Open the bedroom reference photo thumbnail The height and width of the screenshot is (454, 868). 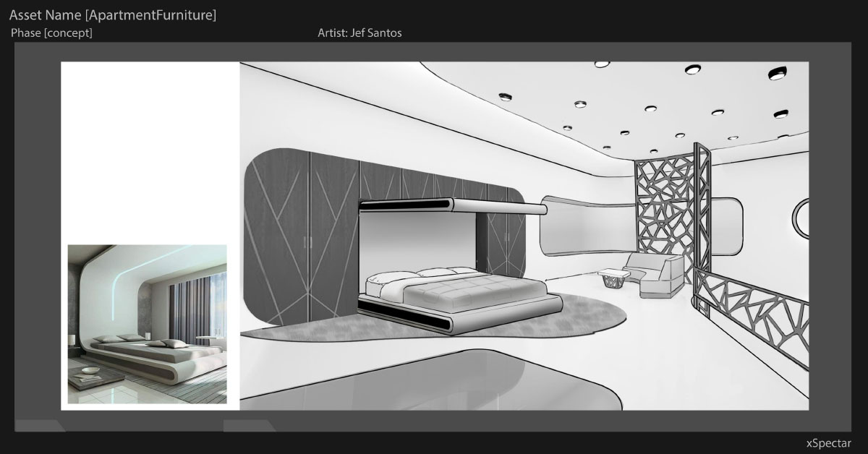(x=147, y=324)
